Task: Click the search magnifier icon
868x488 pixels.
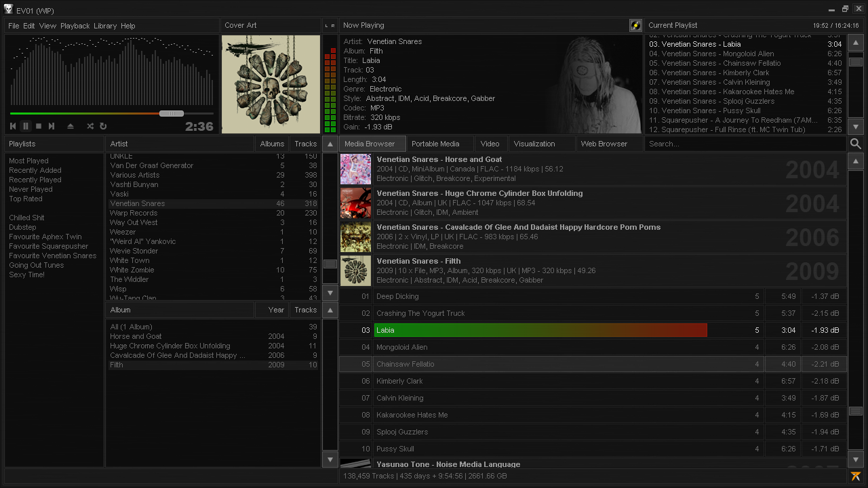Action: pyautogui.click(x=856, y=144)
